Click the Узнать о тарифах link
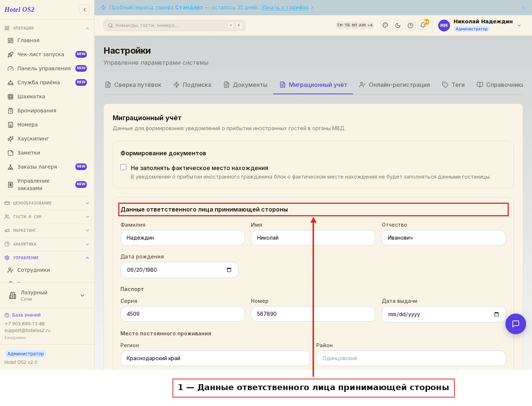The width and height of the screenshot is (532, 406). (285, 7)
